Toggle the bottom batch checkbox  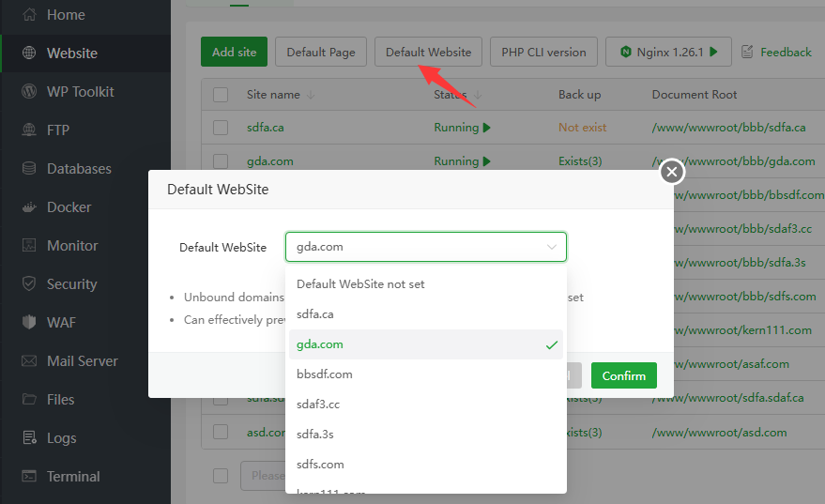pos(221,476)
